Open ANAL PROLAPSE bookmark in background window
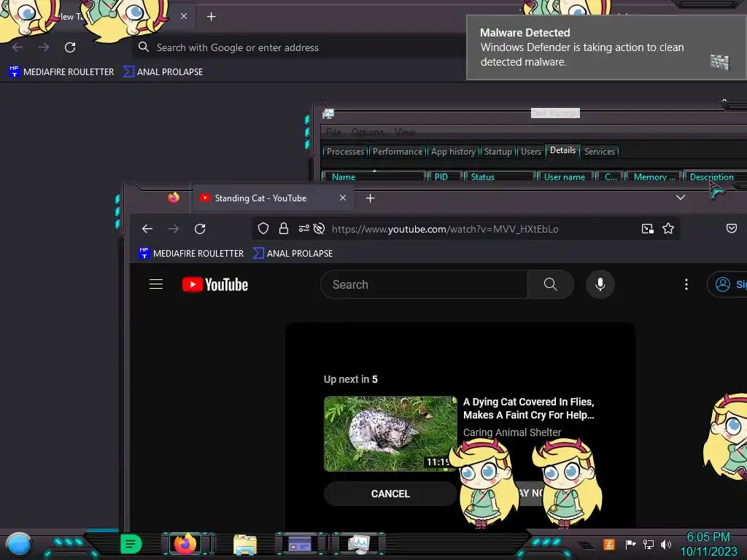The image size is (747, 560). click(x=163, y=72)
